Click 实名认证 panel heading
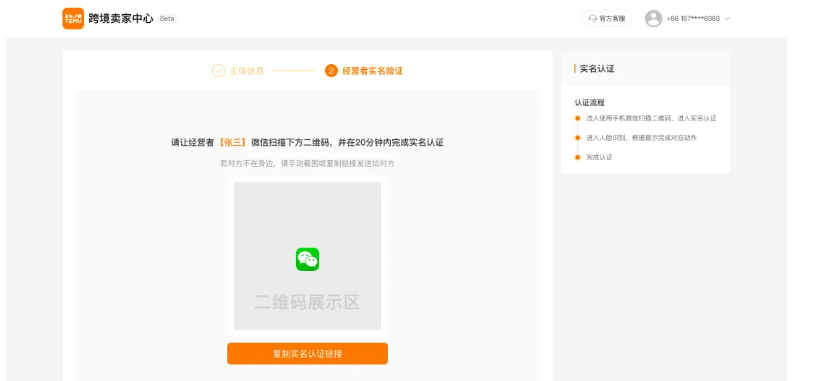813x381 pixels. click(x=597, y=68)
